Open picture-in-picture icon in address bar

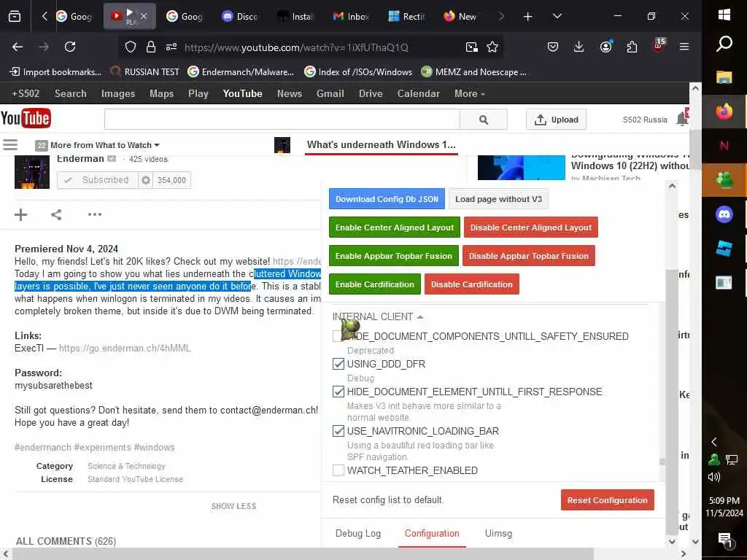(x=472, y=47)
